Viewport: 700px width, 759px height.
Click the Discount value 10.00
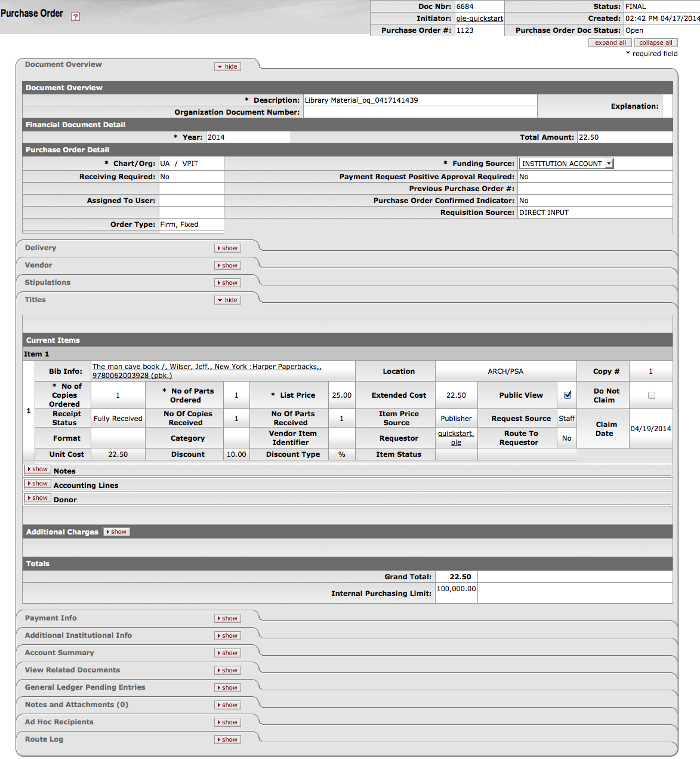[236, 454]
